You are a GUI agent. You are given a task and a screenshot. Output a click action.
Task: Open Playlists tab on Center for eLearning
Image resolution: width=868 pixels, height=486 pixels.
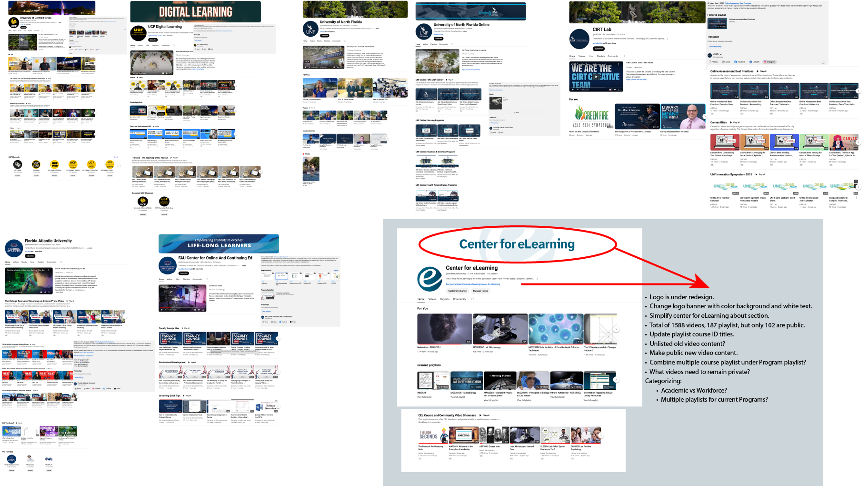click(445, 299)
